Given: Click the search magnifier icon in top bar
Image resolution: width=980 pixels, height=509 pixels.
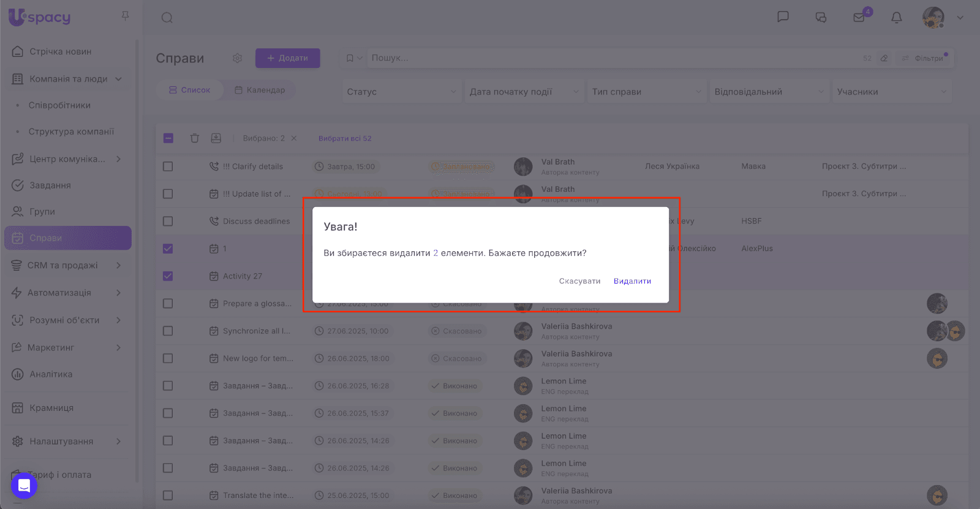Looking at the screenshot, I should (167, 18).
